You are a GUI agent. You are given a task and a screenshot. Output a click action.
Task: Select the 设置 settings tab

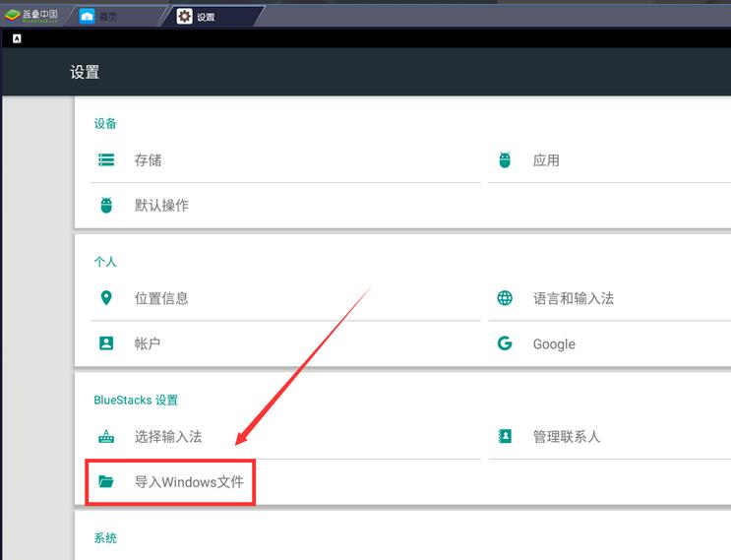click(214, 17)
